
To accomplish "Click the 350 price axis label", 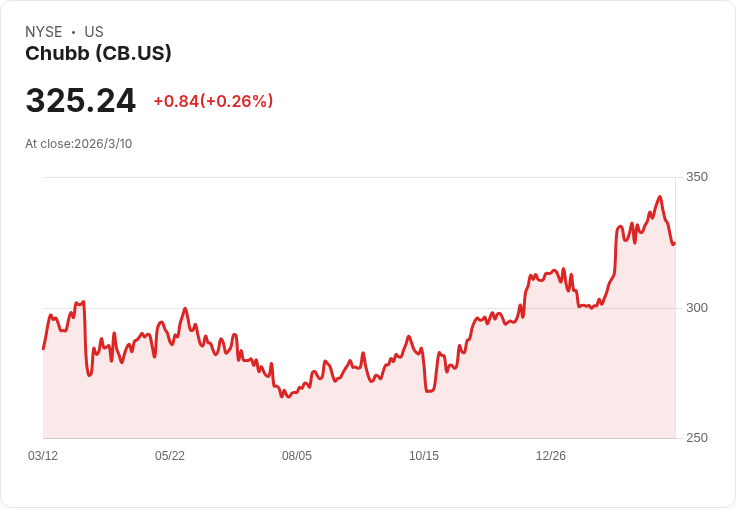I will click(x=697, y=177).
